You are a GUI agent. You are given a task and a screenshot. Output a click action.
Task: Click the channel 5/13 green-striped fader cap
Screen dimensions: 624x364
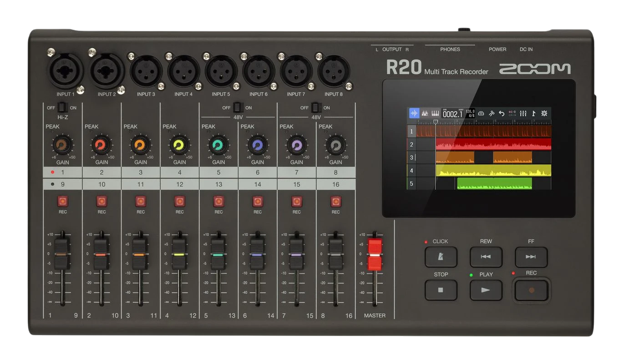(x=218, y=254)
